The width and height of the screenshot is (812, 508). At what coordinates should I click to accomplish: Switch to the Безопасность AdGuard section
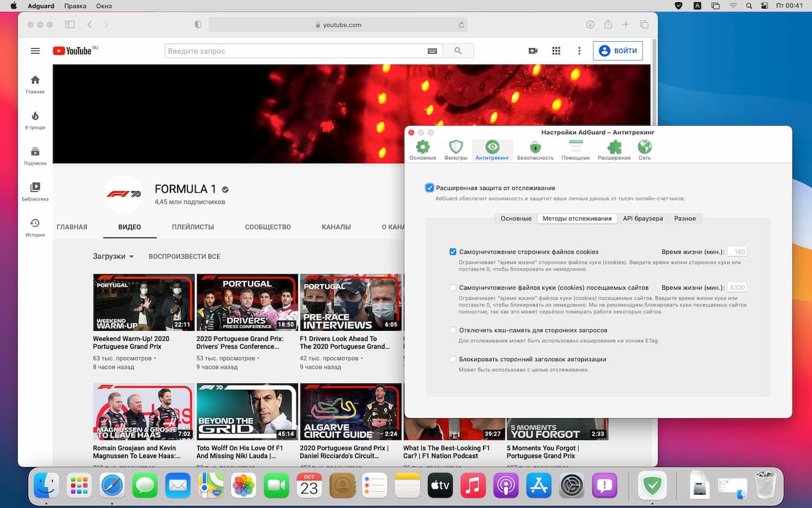click(x=535, y=149)
